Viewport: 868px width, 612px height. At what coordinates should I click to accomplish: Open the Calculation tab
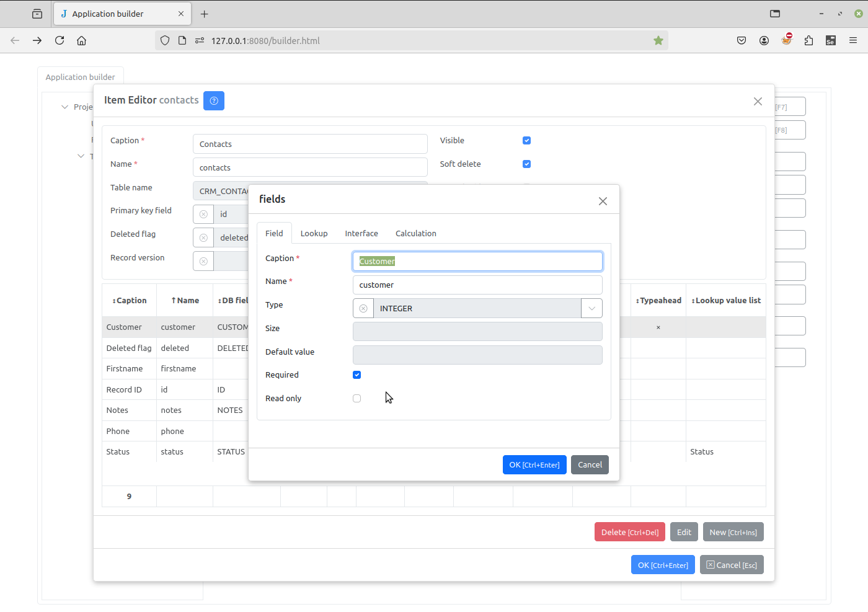(415, 234)
